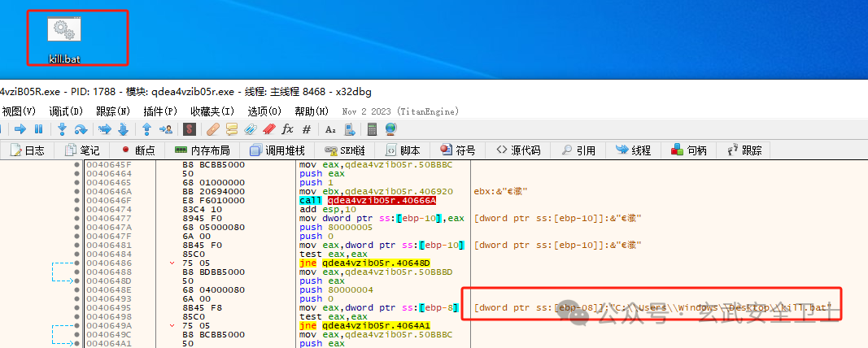Open String search Az icon
Screen dimensions: 868x348
330,129
